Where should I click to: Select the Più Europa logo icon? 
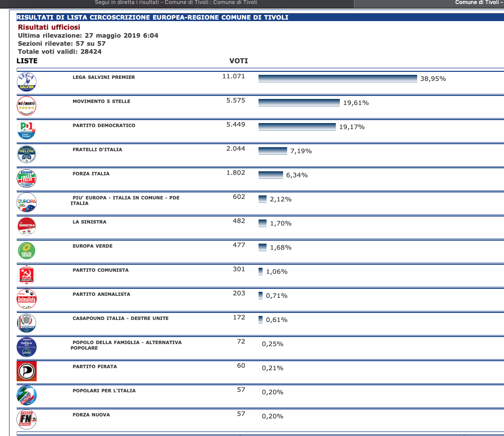click(27, 202)
